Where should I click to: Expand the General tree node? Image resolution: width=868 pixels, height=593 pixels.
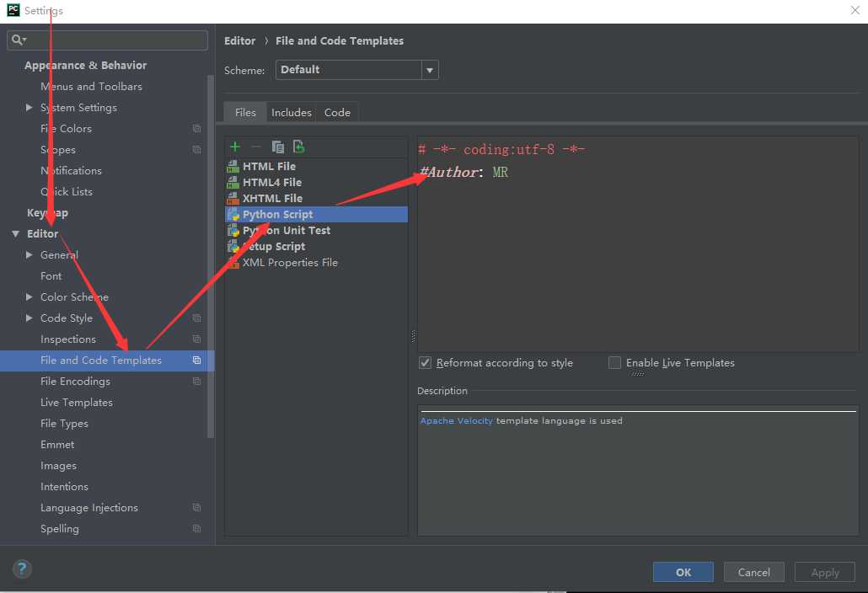click(x=29, y=255)
